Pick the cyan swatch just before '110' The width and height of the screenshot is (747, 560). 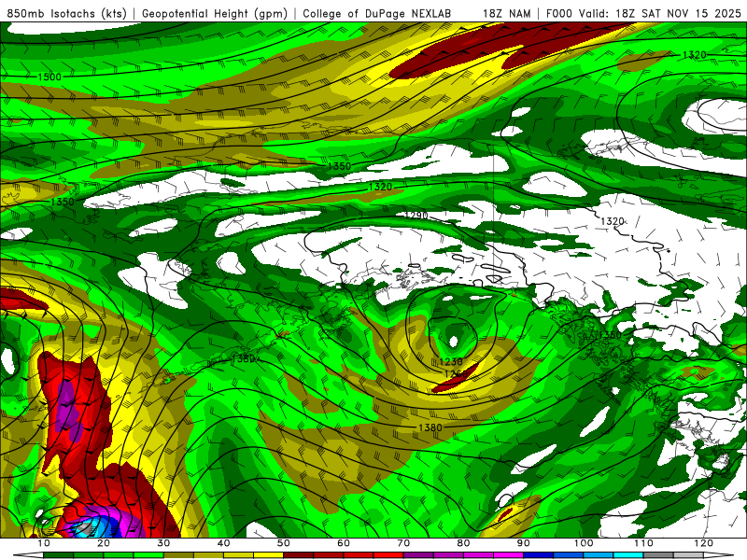coord(628,555)
